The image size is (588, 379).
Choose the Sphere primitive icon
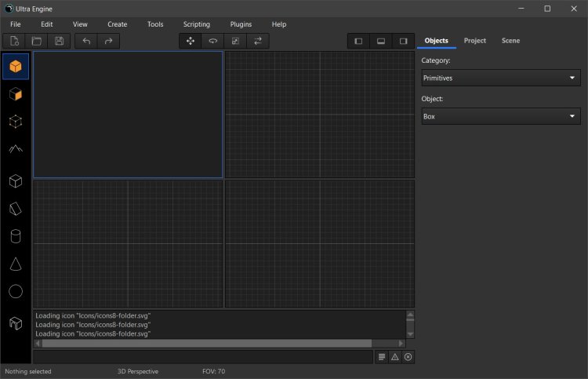click(16, 291)
